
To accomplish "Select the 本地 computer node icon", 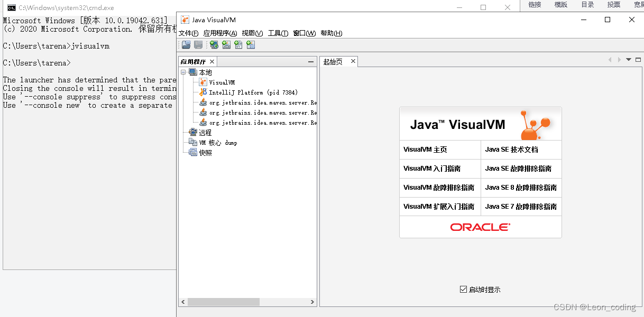I will click(193, 72).
